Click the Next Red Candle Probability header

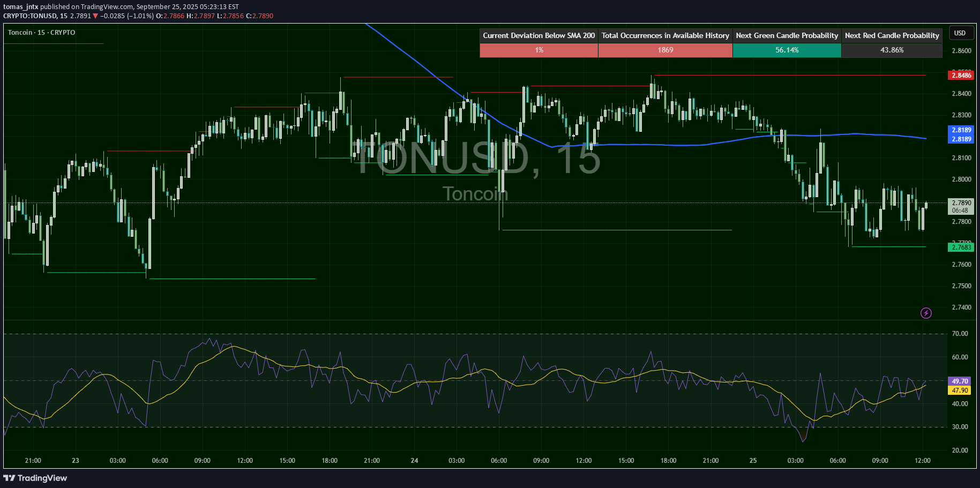892,35
